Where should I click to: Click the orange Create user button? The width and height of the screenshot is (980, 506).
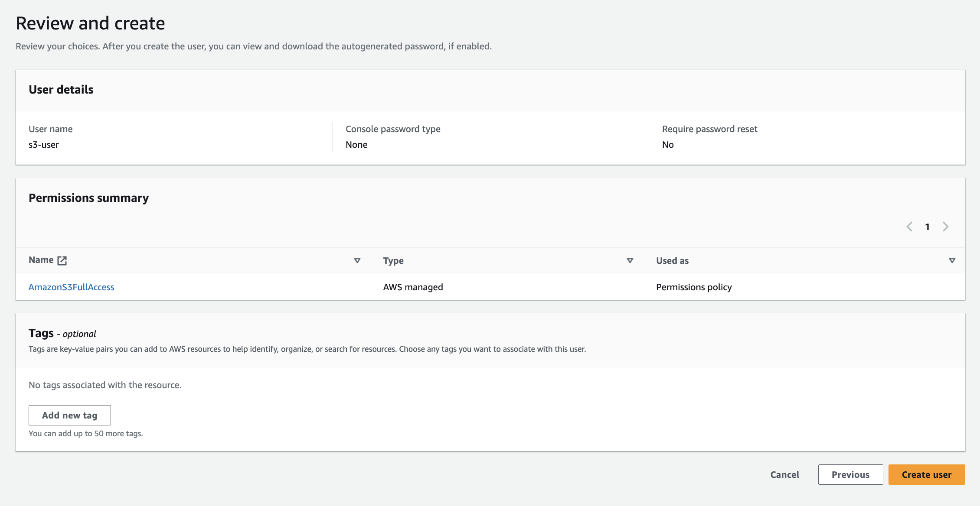[x=927, y=475]
